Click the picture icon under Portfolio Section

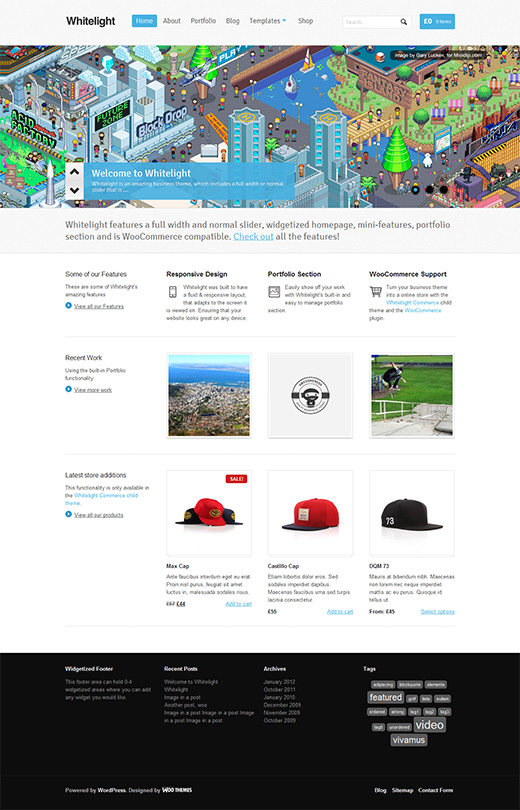tap(274, 292)
